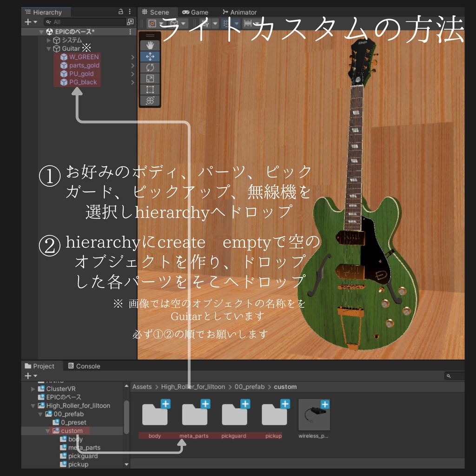Expand the システム object

tap(49, 40)
